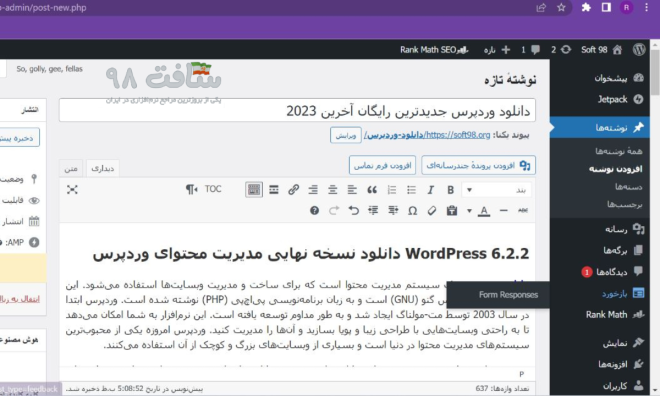Open comments bubble in the admin bar
This screenshot has height=396, width=660.
[x=530, y=50]
